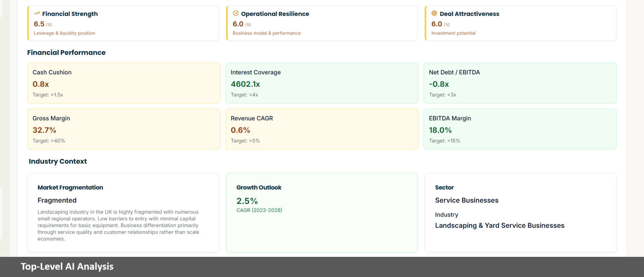The height and width of the screenshot is (277, 644).
Task: Click the Growth Outlook card title
Action: pyautogui.click(x=259, y=187)
